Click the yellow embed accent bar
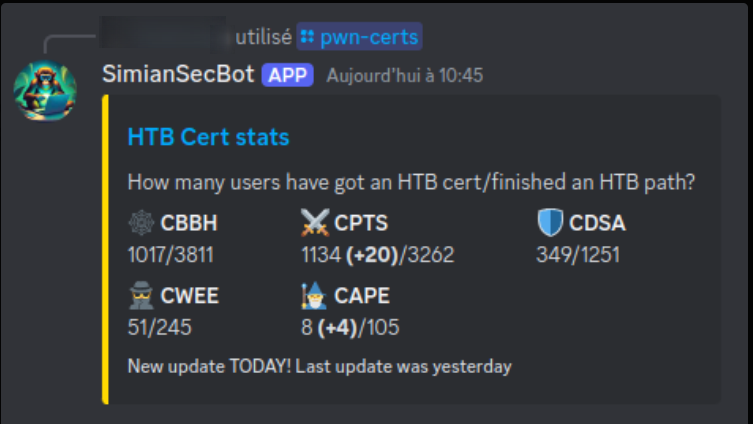This screenshot has width=753, height=424. click(x=105, y=249)
